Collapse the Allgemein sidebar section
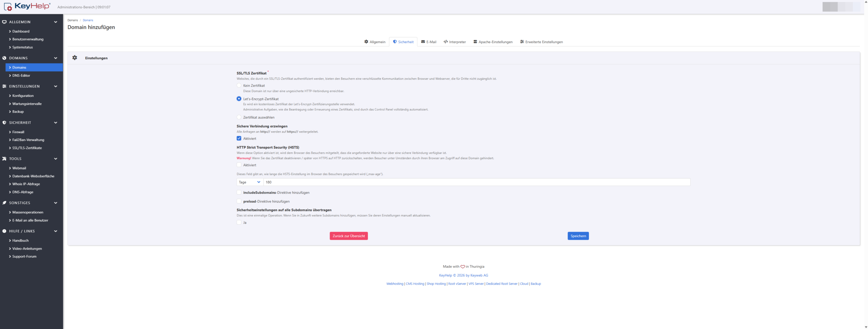The width and height of the screenshot is (868, 329). [x=56, y=22]
